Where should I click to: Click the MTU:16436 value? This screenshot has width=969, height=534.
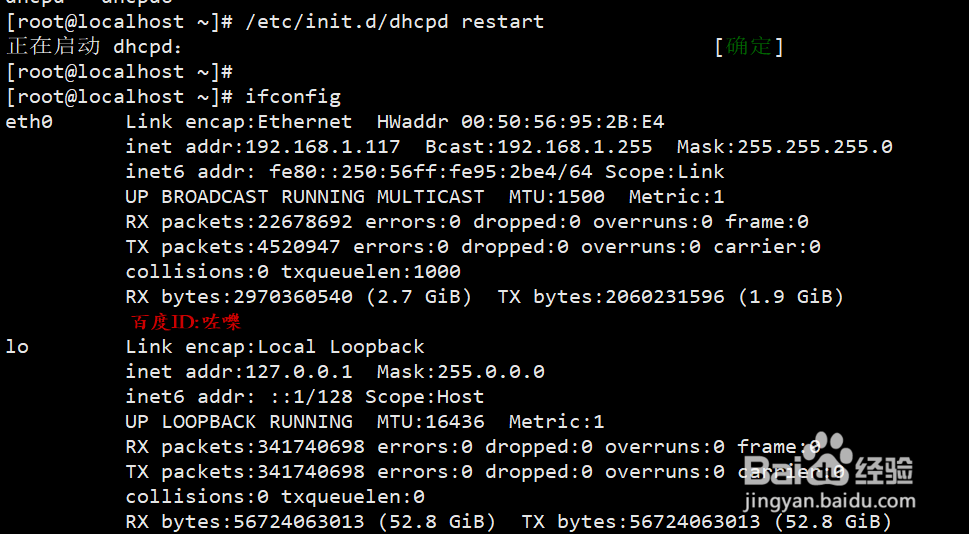tap(431, 422)
